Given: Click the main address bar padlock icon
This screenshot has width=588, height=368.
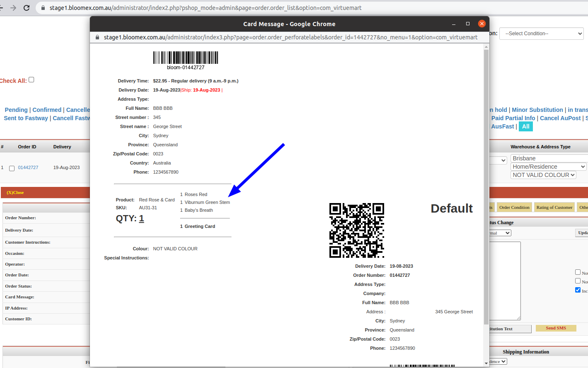Looking at the screenshot, I should [x=43, y=8].
